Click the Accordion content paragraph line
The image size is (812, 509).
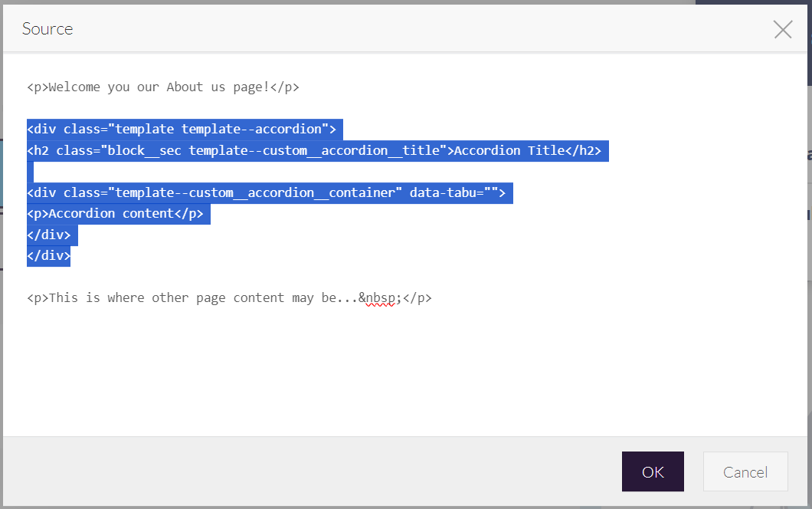coord(117,213)
